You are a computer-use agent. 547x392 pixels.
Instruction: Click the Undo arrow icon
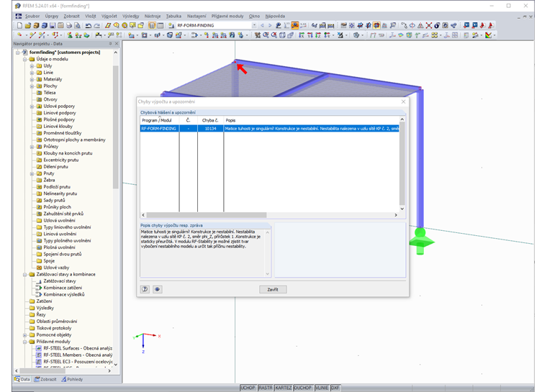pos(89,25)
